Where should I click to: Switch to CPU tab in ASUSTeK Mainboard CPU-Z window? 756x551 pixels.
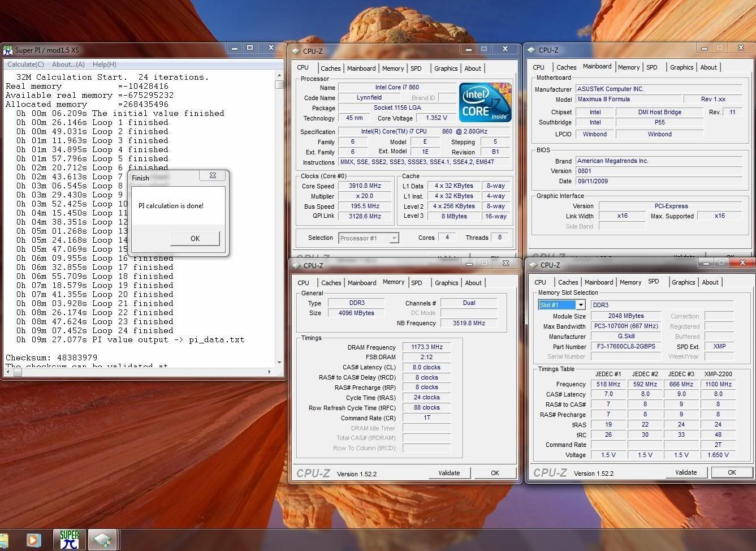pos(538,67)
